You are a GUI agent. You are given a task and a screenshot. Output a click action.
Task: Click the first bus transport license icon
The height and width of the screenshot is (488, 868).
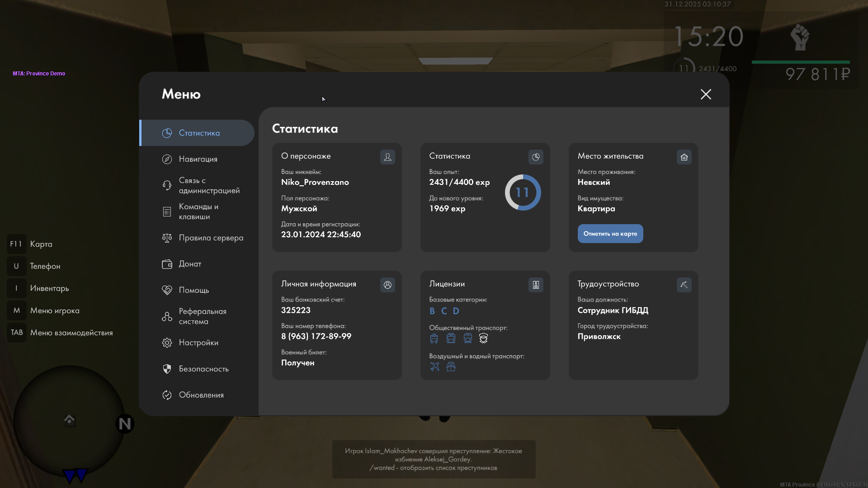tap(434, 338)
